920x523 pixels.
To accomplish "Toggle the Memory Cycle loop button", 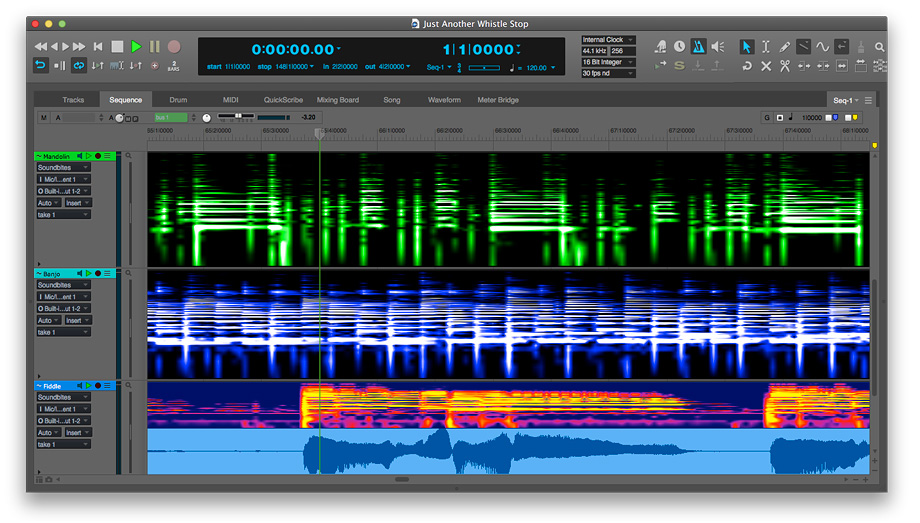I will click(x=79, y=66).
